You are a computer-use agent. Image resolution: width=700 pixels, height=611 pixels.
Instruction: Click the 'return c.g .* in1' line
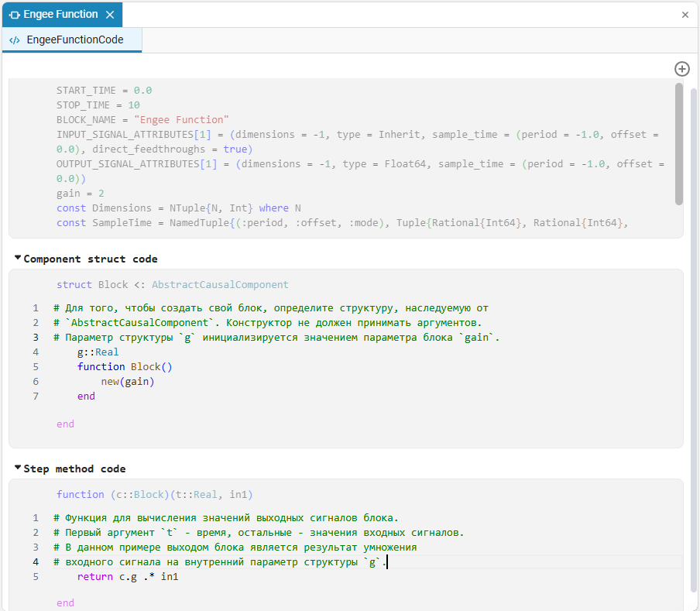tap(128, 577)
